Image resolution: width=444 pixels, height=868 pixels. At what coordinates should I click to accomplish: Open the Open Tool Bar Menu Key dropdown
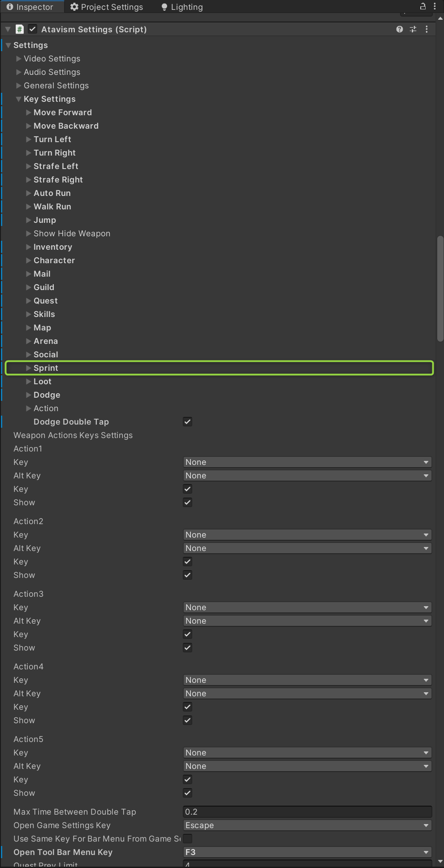[x=307, y=852]
